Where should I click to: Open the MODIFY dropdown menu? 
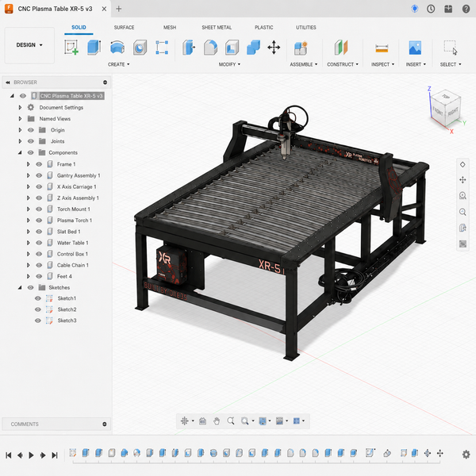pyautogui.click(x=229, y=64)
